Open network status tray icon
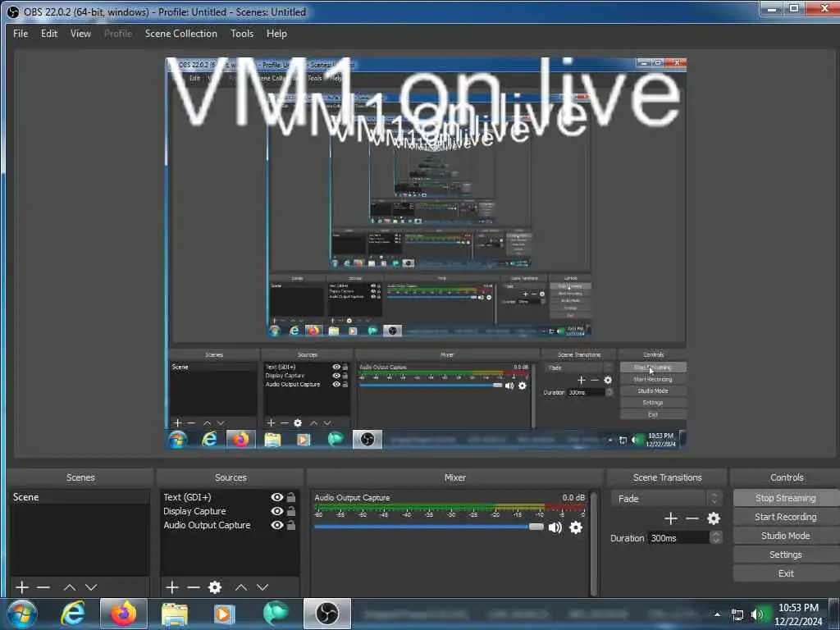 (x=737, y=615)
